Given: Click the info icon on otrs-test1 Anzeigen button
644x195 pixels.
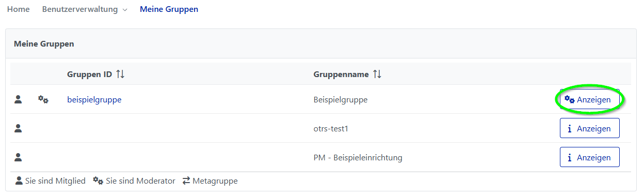Looking at the screenshot, I should (569, 129).
